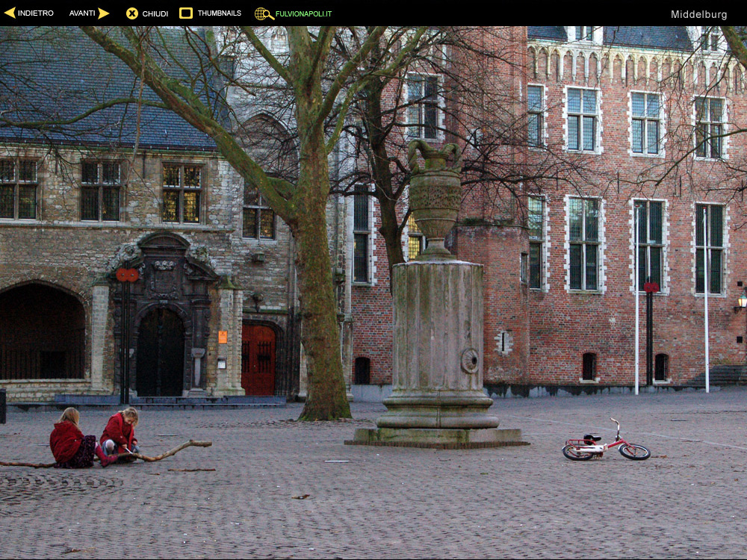Click the yellow thumbnails square icon
Image resolution: width=747 pixels, height=560 pixels.
[186, 13]
